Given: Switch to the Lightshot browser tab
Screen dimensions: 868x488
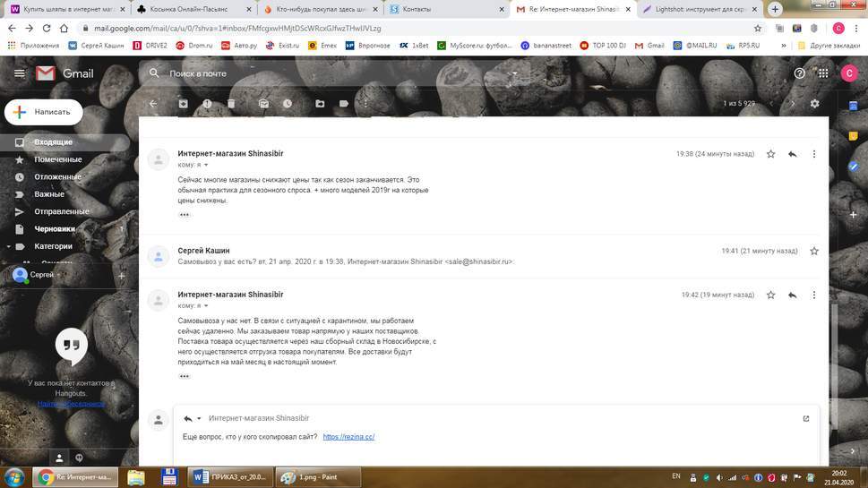Looking at the screenshot, I should 696,9.
